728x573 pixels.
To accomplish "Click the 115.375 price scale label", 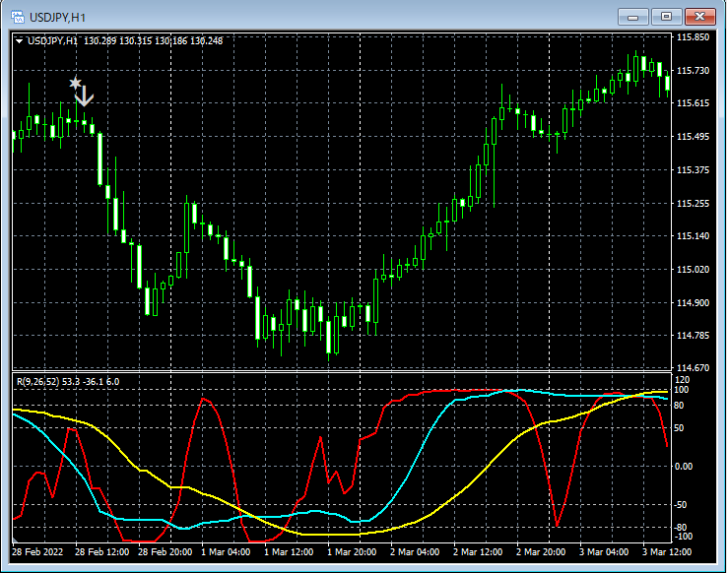I will tap(694, 169).
